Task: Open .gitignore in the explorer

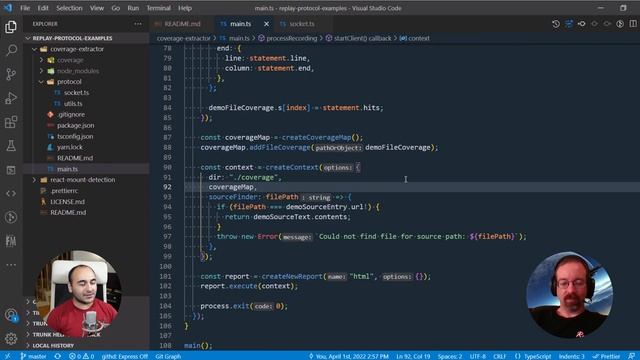Action: tap(71, 114)
